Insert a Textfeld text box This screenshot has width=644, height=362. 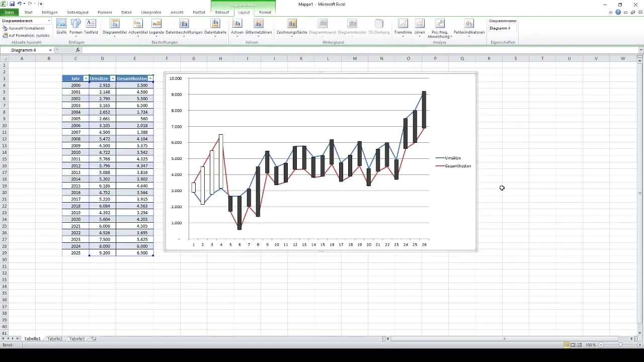click(x=91, y=26)
